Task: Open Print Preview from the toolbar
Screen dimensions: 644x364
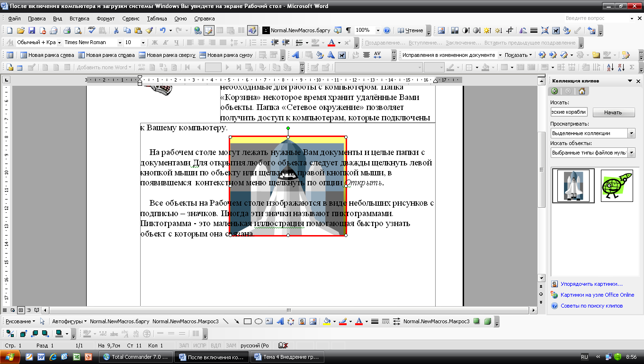Action: (x=78, y=30)
